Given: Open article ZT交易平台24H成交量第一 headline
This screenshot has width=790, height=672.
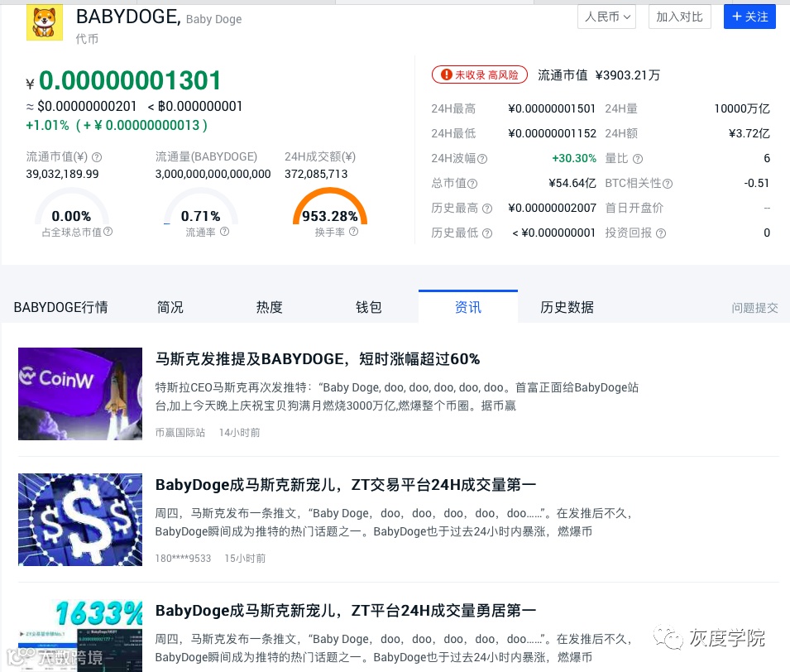Looking at the screenshot, I should pyautogui.click(x=346, y=485).
